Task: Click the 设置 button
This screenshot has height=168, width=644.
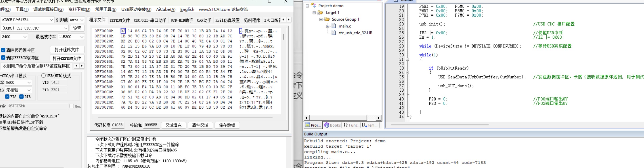Action: coord(77,28)
